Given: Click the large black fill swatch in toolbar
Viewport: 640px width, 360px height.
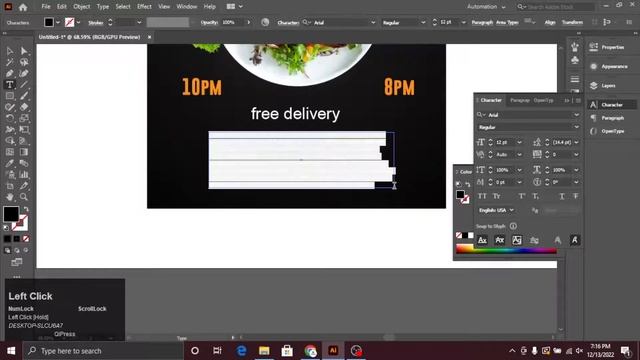Looking at the screenshot, I should pos(11,214).
